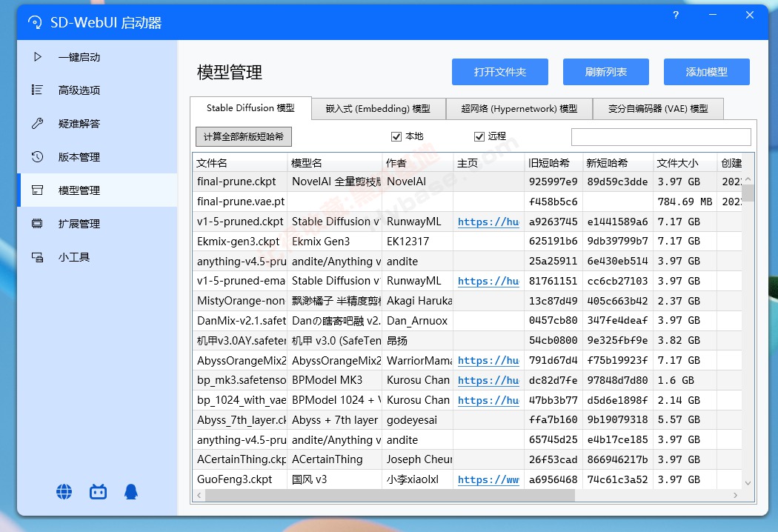Sort by 模型名 column header
This screenshot has height=532, width=778.
click(x=335, y=163)
